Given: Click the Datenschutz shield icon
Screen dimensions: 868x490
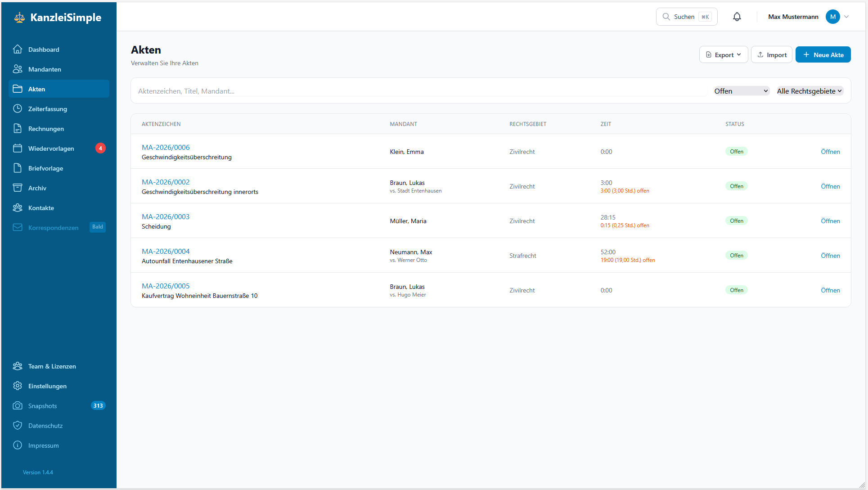Looking at the screenshot, I should (18, 425).
